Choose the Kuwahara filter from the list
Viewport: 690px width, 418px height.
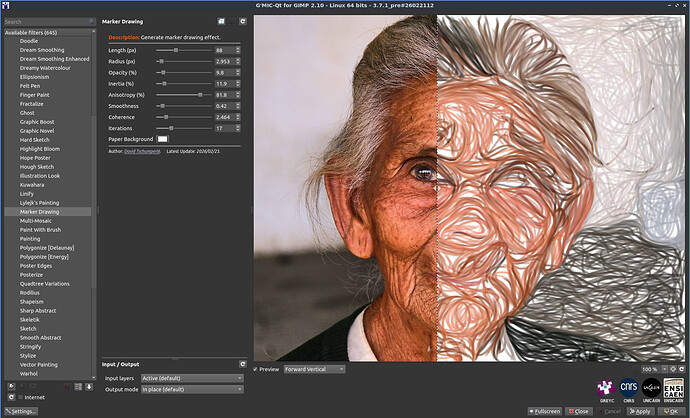tap(32, 185)
